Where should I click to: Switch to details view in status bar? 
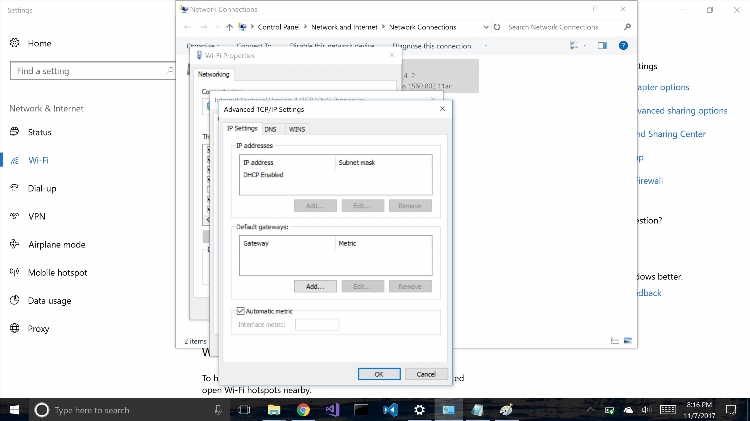tap(615, 341)
